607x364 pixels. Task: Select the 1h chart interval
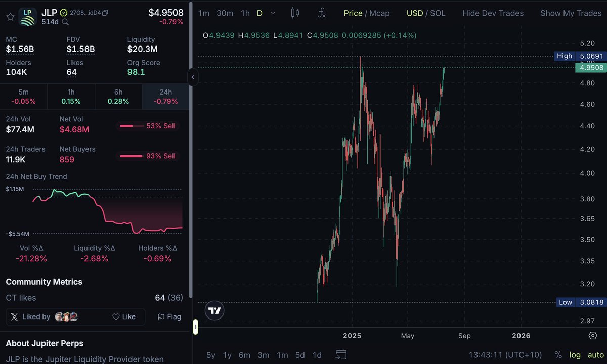[x=245, y=13]
